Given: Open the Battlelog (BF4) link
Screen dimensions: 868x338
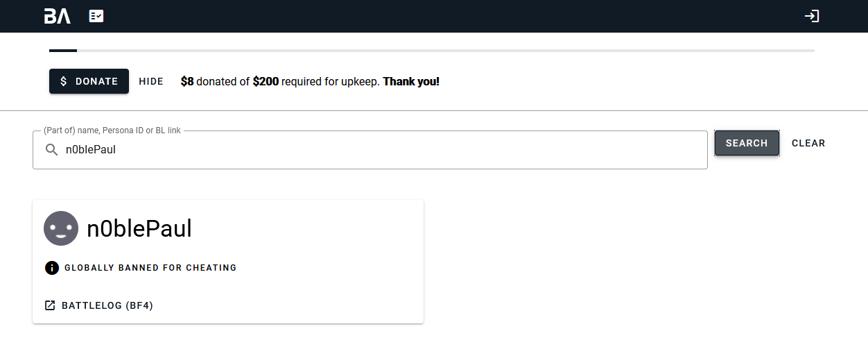Looking at the screenshot, I should (x=107, y=305).
